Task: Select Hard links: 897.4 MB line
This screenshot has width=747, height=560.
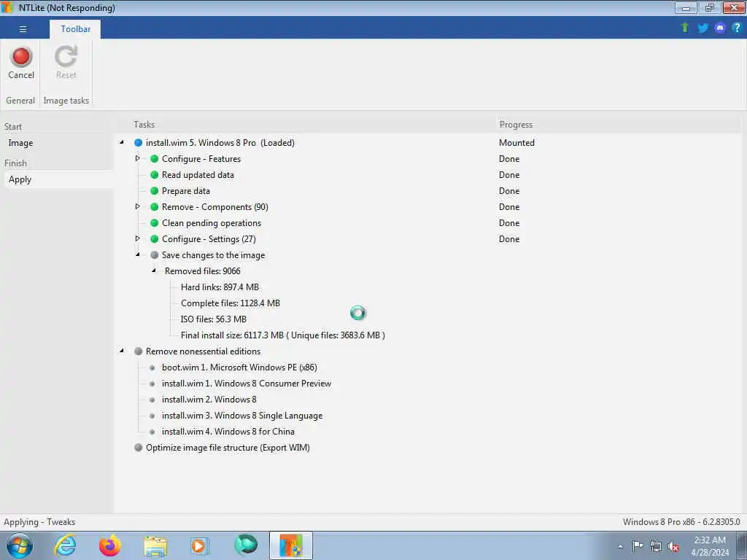Action: coord(220,287)
